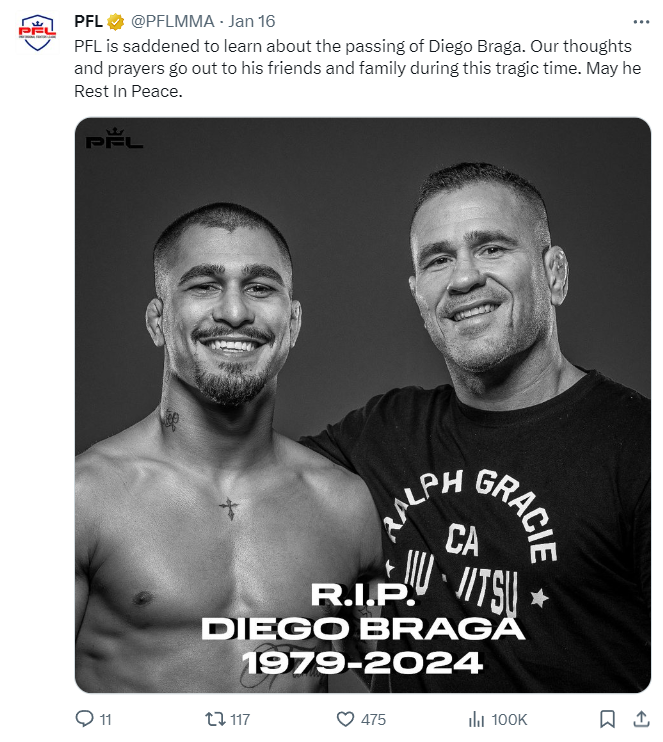Open view analytics bar chart icon
The height and width of the screenshot is (742, 663).
(x=477, y=719)
